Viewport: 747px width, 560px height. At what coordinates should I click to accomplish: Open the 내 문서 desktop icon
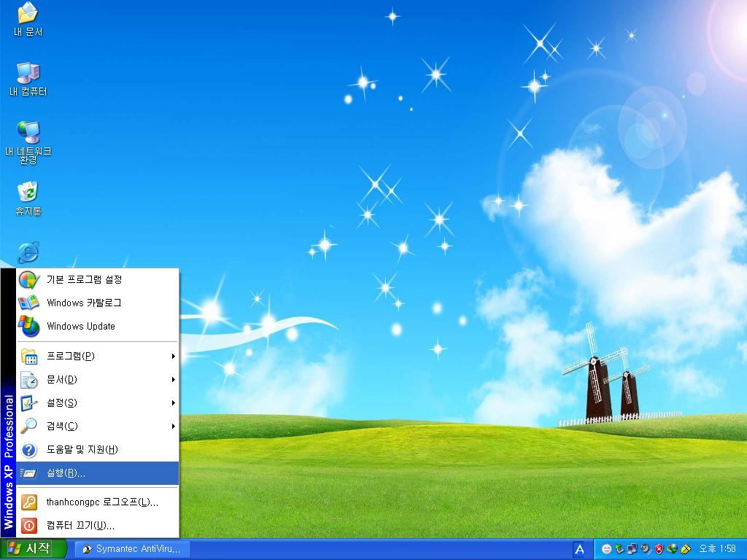[28, 20]
